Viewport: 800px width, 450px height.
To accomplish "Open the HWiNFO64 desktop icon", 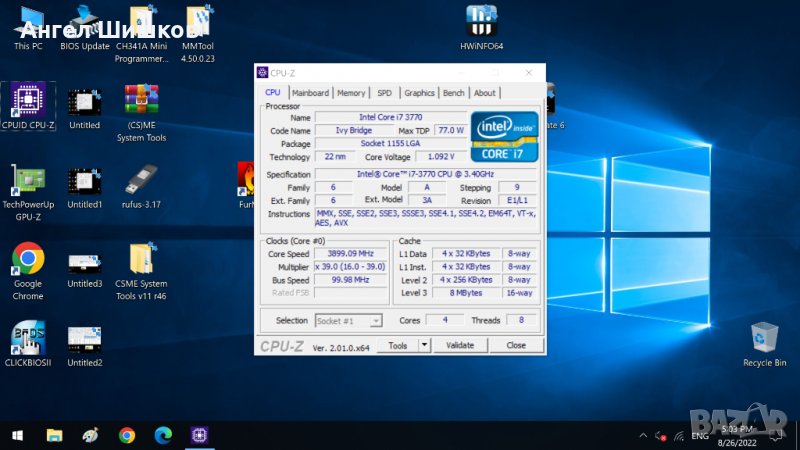I will pyautogui.click(x=482, y=21).
